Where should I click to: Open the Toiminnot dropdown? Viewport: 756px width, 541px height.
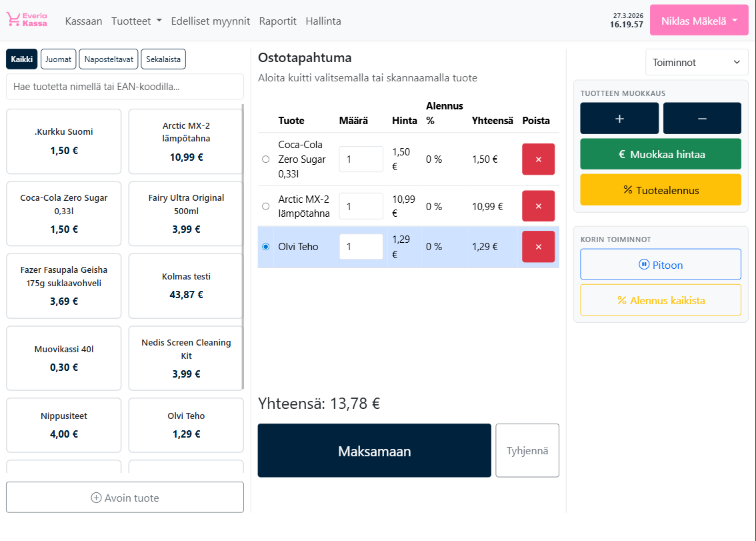click(696, 62)
